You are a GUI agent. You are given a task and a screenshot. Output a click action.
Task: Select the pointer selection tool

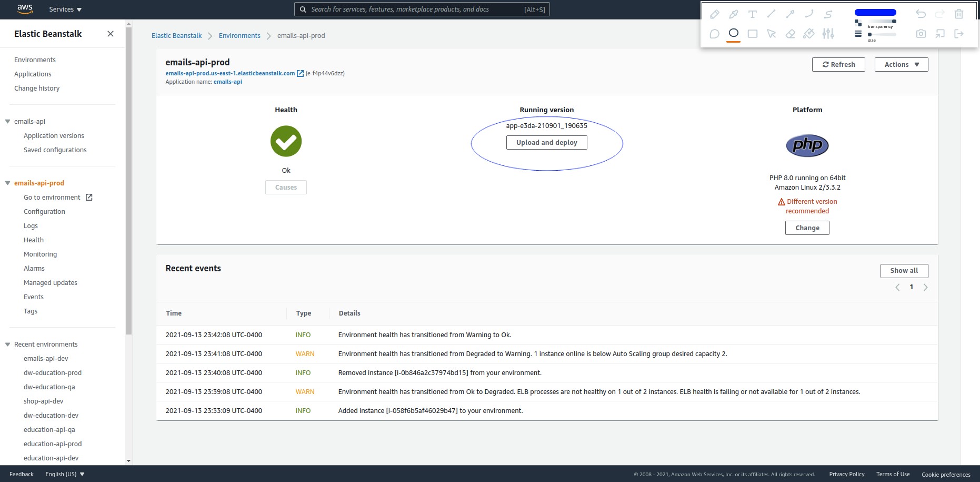tap(772, 34)
